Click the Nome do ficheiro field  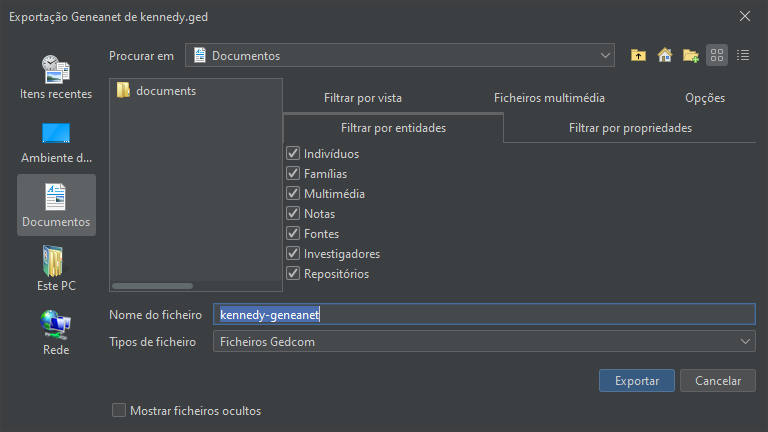click(484, 314)
